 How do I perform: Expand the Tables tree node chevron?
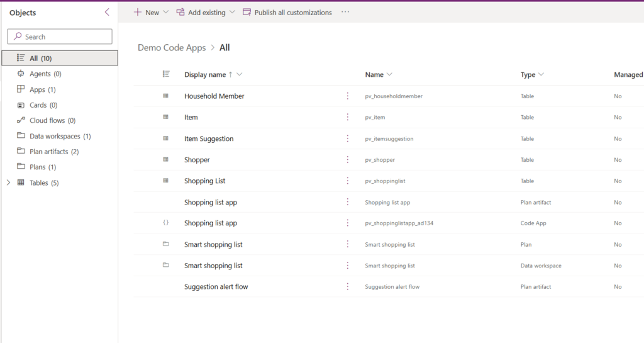click(8, 183)
